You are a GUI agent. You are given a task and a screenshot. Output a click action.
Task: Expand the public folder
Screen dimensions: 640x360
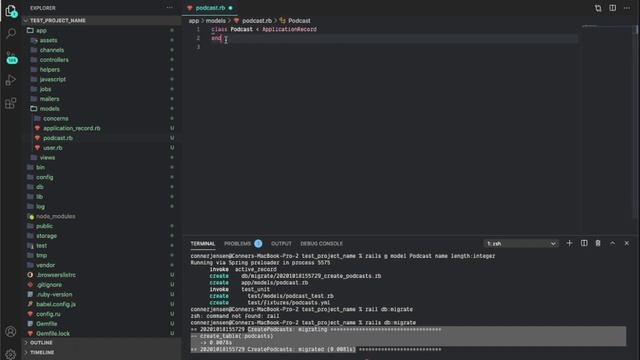point(44,226)
